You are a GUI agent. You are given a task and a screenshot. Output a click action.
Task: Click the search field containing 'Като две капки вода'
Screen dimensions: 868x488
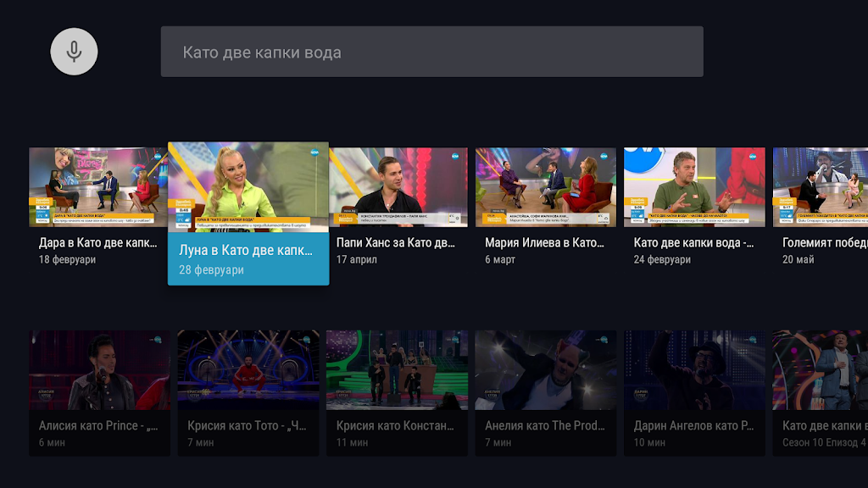point(431,52)
